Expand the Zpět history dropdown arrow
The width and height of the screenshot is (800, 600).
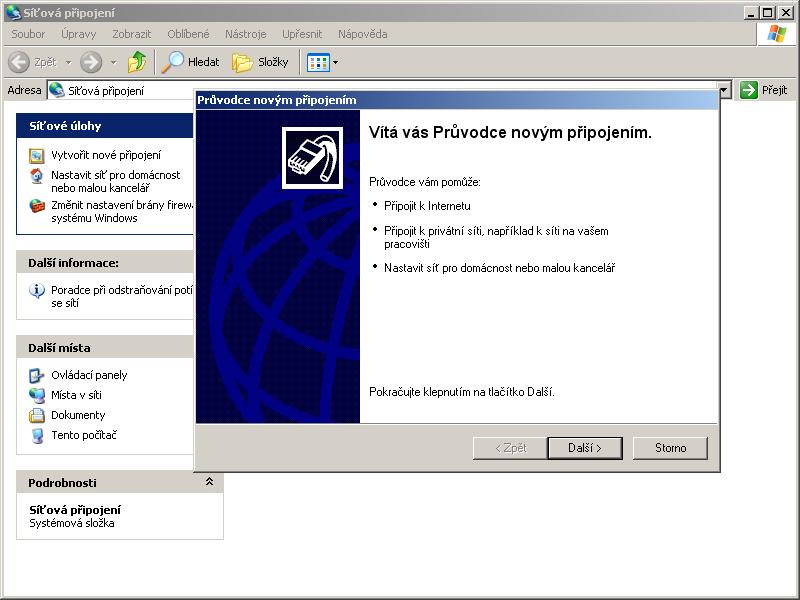[x=69, y=62]
